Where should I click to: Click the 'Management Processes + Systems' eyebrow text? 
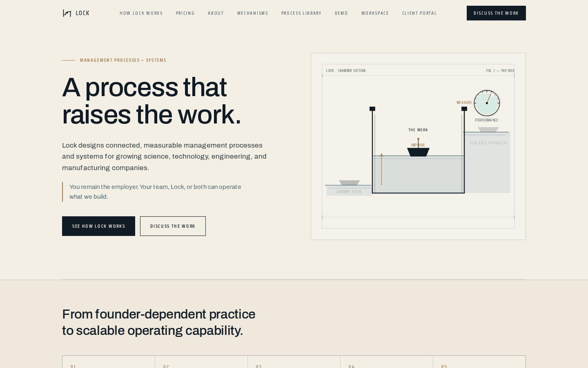pyautogui.click(x=123, y=60)
